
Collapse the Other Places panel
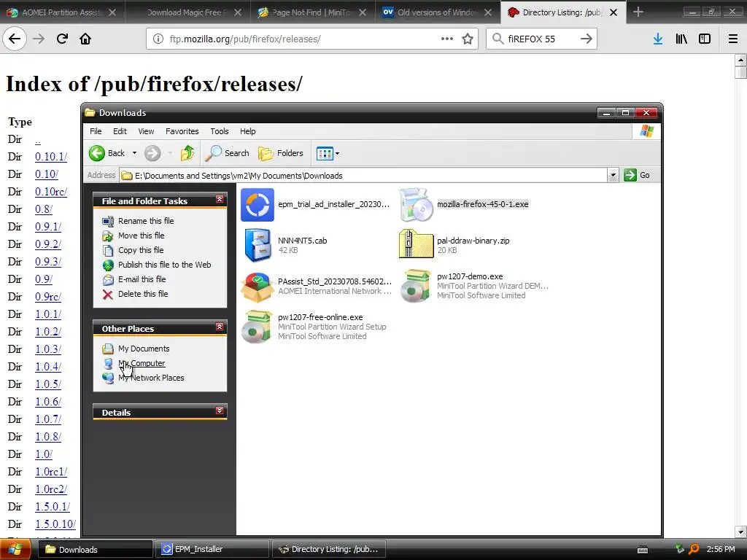(220, 327)
